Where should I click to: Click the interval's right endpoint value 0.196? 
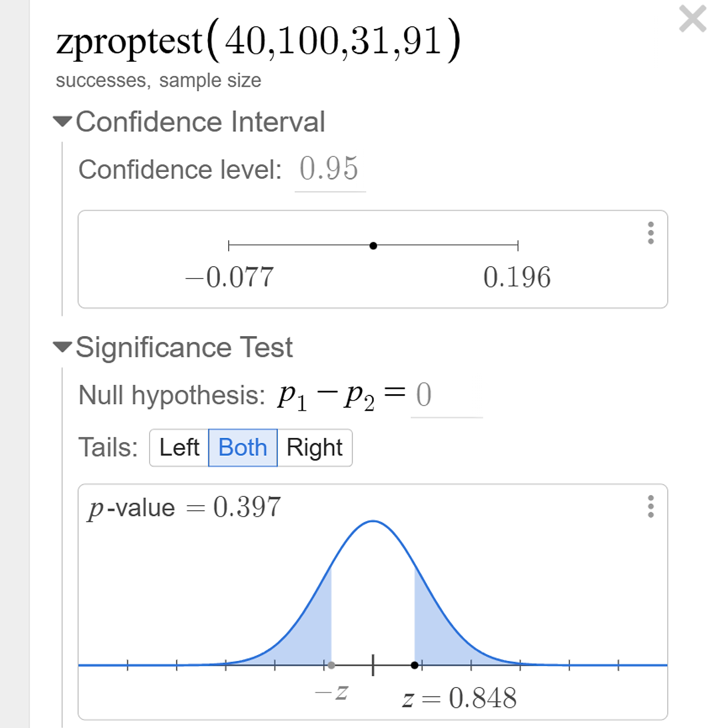pyautogui.click(x=517, y=277)
